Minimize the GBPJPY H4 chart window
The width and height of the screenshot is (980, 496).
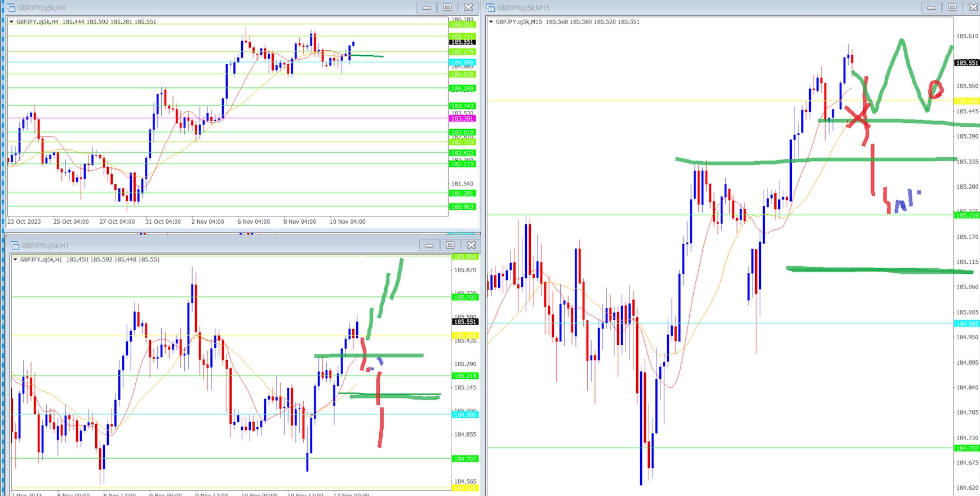click(426, 7)
